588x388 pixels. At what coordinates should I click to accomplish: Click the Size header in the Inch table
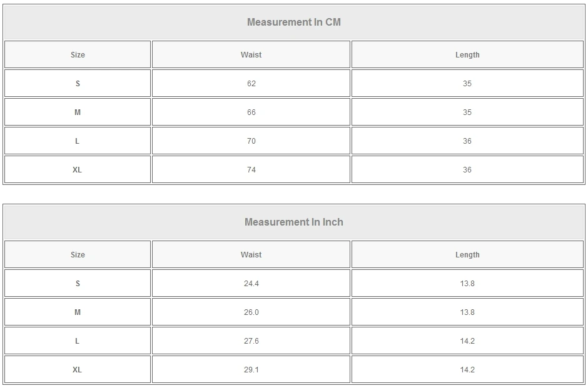(x=78, y=255)
